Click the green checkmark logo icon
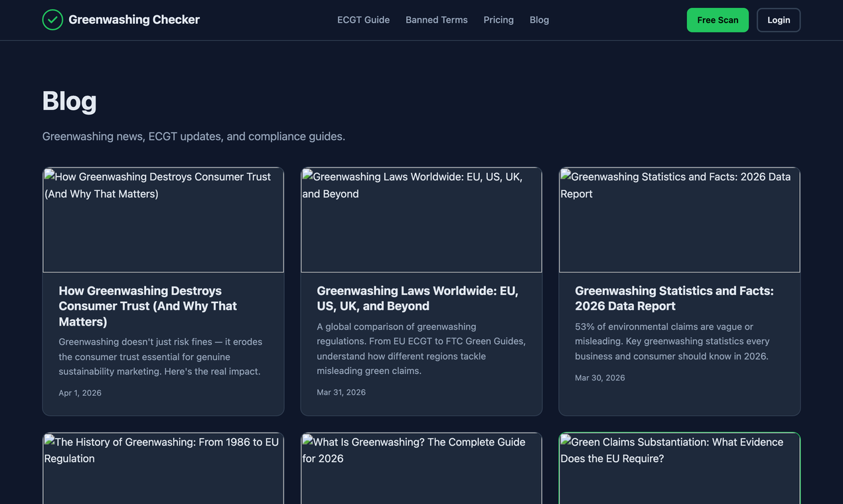This screenshot has width=843, height=504. [x=52, y=20]
